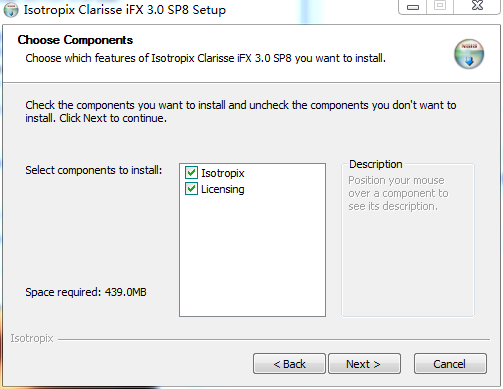Minimize the Setup window
Viewport: 503px width, 389px height.
(413, 7)
